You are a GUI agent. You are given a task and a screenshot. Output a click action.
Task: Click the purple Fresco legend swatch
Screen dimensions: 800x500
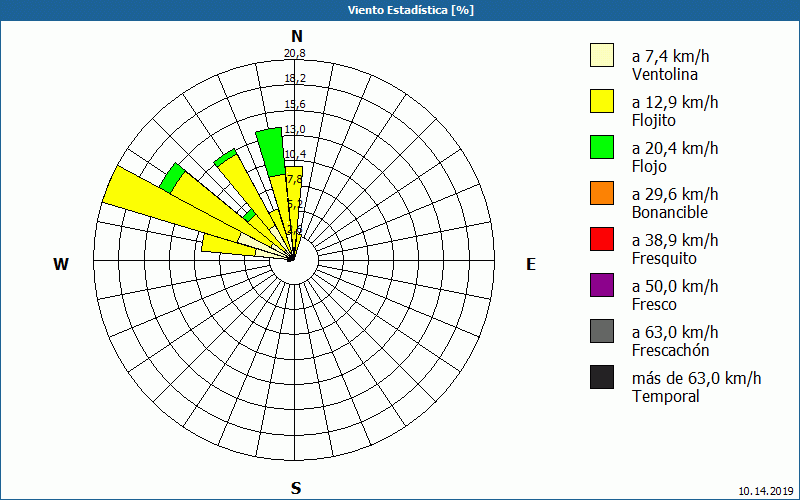pos(602,285)
